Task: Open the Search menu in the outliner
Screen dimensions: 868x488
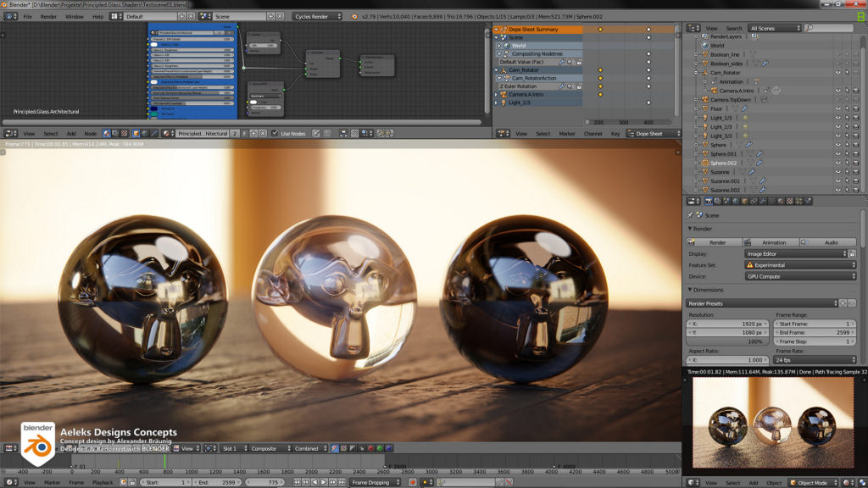Action: [734, 28]
